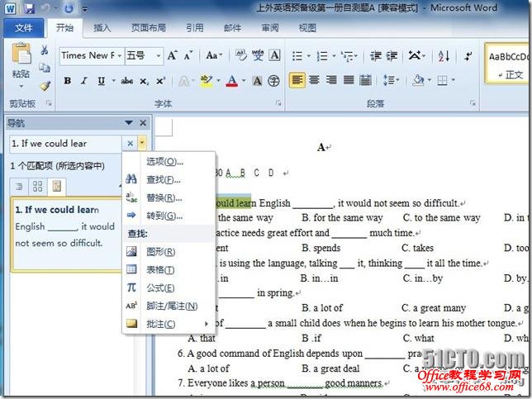532x399 pixels.
Task: Click the Copy icon
Action: pyautogui.click(x=45, y=69)
